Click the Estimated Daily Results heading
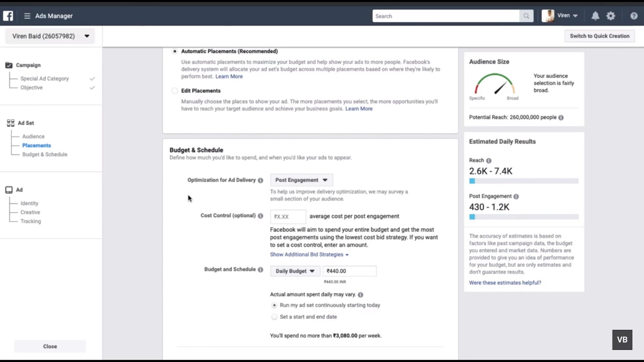 pyautogui.click(x=502, y=142)
